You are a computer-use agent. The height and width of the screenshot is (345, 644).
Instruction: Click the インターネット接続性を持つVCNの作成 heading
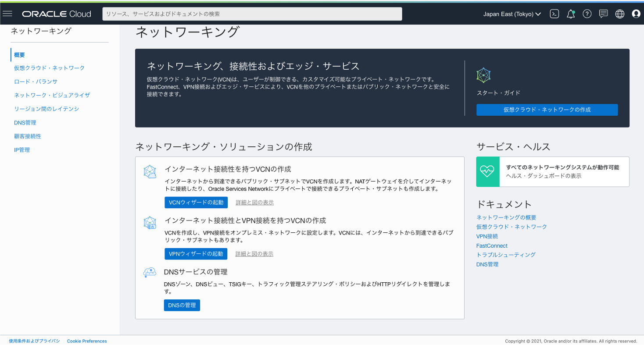tap(228, 169)
